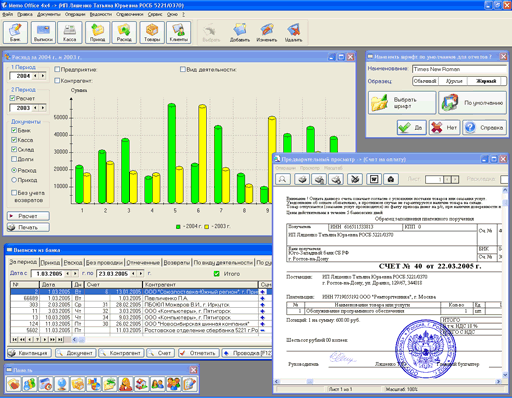Click the Расчет button in the chart window
Screen dimensions: 512x398
28,216
